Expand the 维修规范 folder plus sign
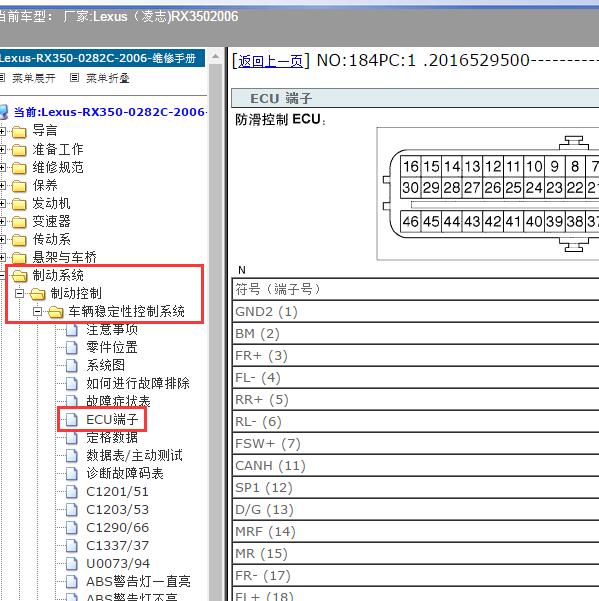This screenshot has width=599, height=601. [x=2, y=167]
